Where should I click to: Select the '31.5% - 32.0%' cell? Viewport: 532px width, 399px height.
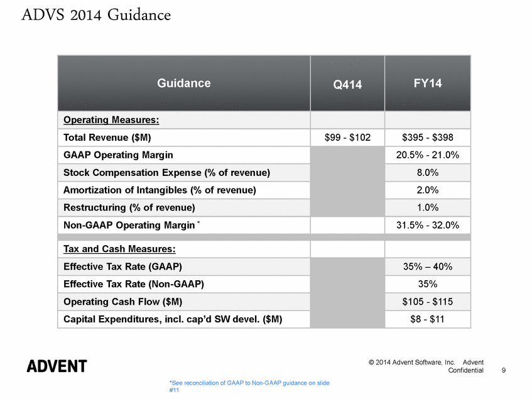tap(428, 226)
